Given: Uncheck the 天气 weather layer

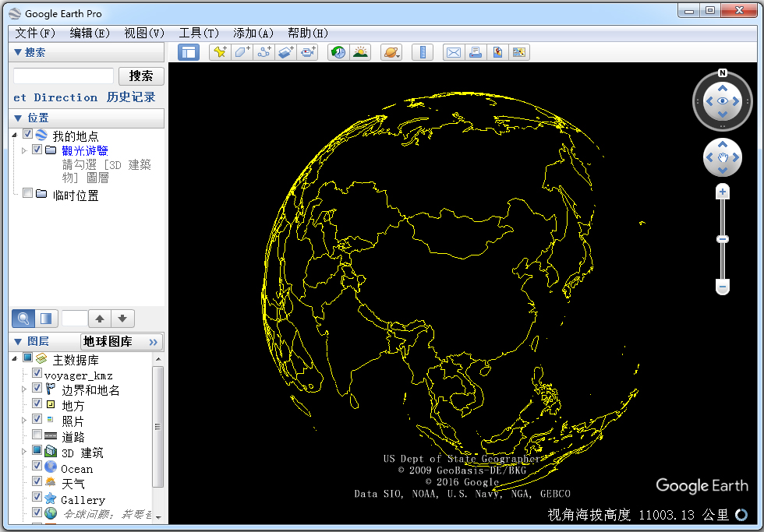Looking at the screenshot, I should (36, 483).
